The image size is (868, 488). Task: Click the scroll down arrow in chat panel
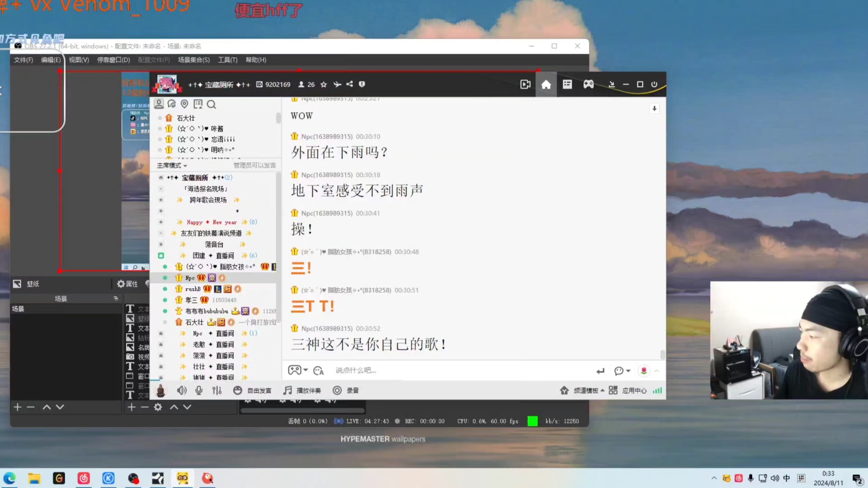(655, 108)
